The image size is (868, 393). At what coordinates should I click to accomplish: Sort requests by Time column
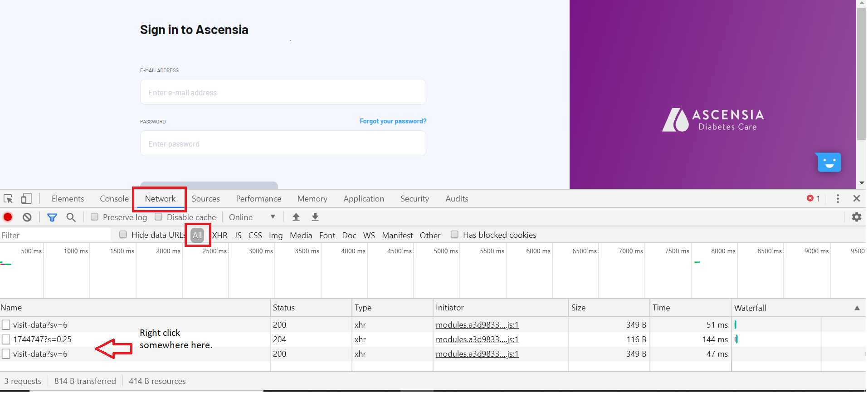coord(691,308)
